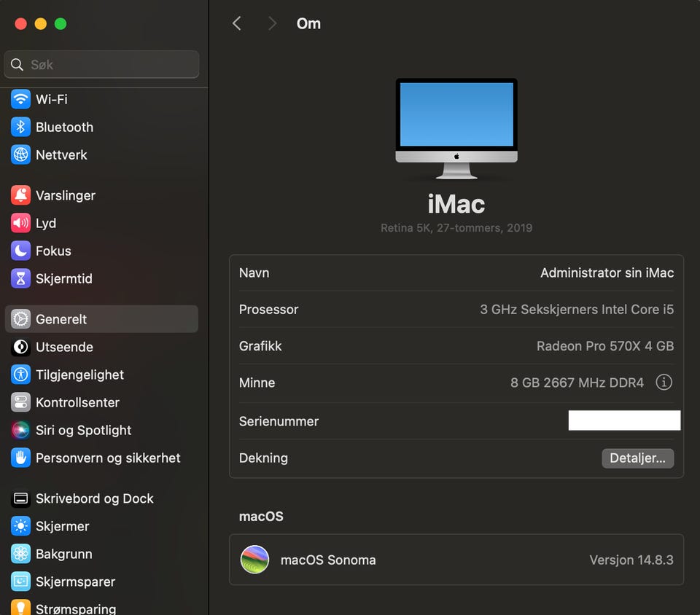Viewport: 700px width, 615px height.
Task: Open the Strømsparing sidebar label
Action: pos(75,608)
